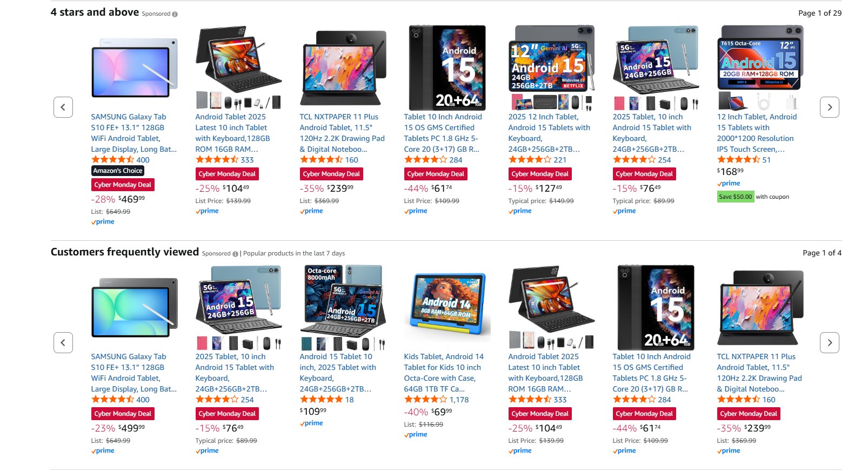Screen dimensions: 868x472
Task: Open Sponsored info icon beside Customers frequently viewed
Action: pos(235,254)
